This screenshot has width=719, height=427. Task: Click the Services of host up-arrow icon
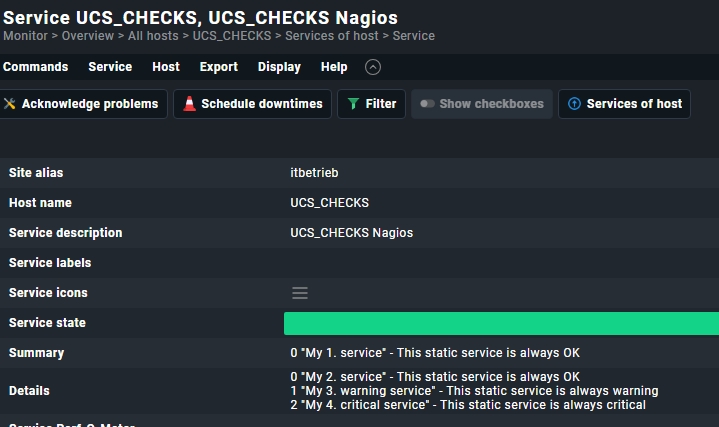[574, 104]
